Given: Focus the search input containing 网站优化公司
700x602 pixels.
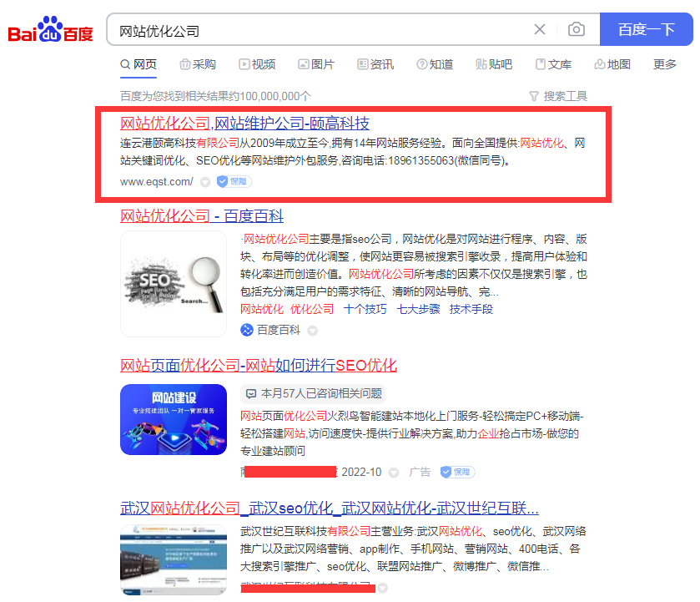Looking at the screenshot, I should [321, 31].
